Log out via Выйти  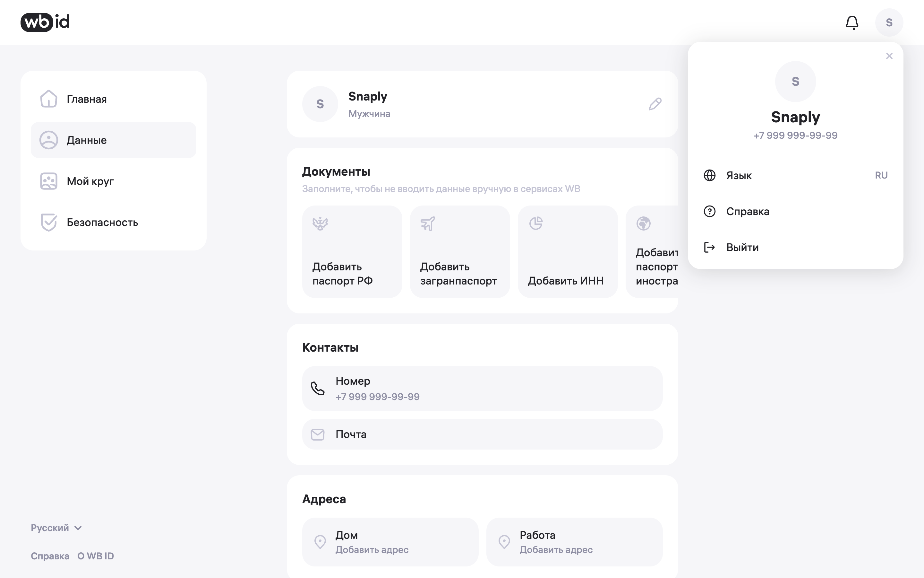795,247
